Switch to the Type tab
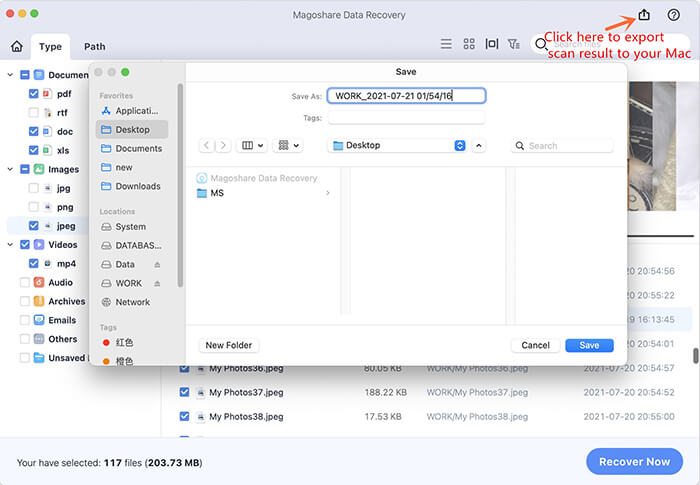This screenshot has width=700, height=485. (50, 46)
